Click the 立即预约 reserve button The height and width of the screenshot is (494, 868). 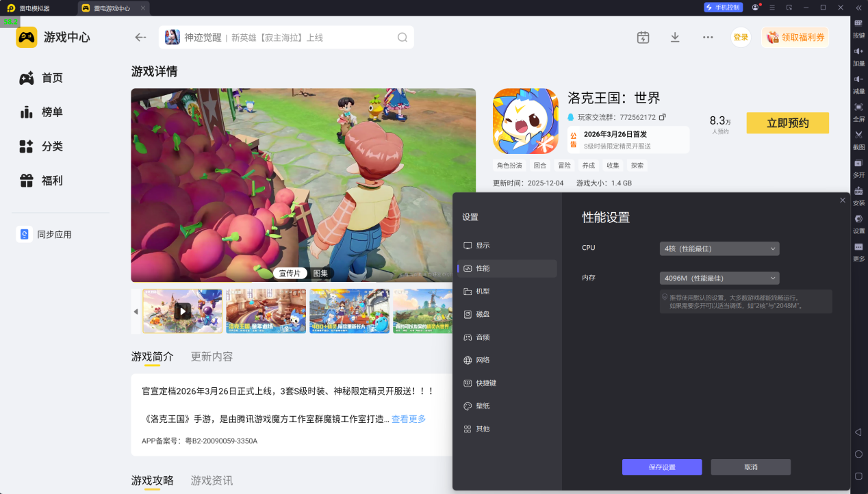[x=787, y=123]
